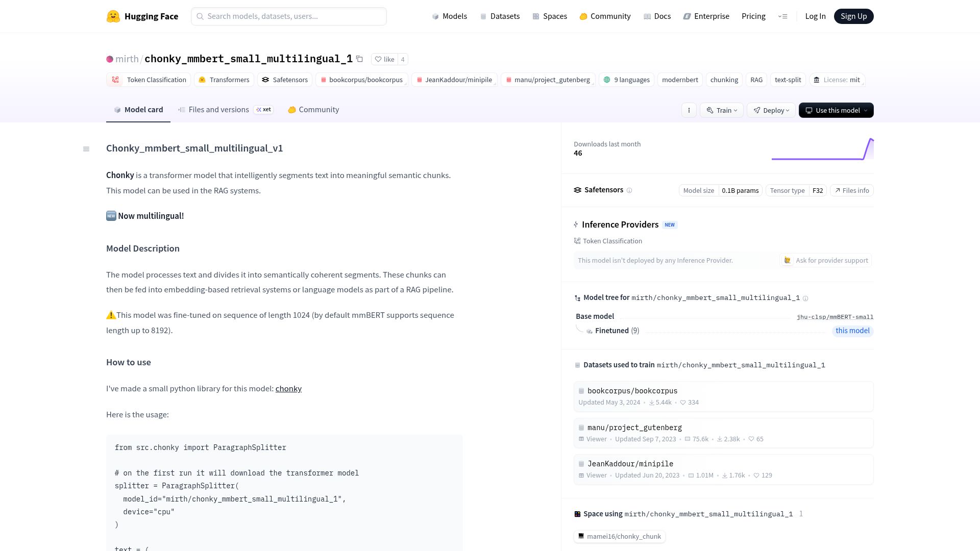Click Ask for provider support button
This screenshot has height=551, width=980.
pyautogui.click(x=825, y=260)
